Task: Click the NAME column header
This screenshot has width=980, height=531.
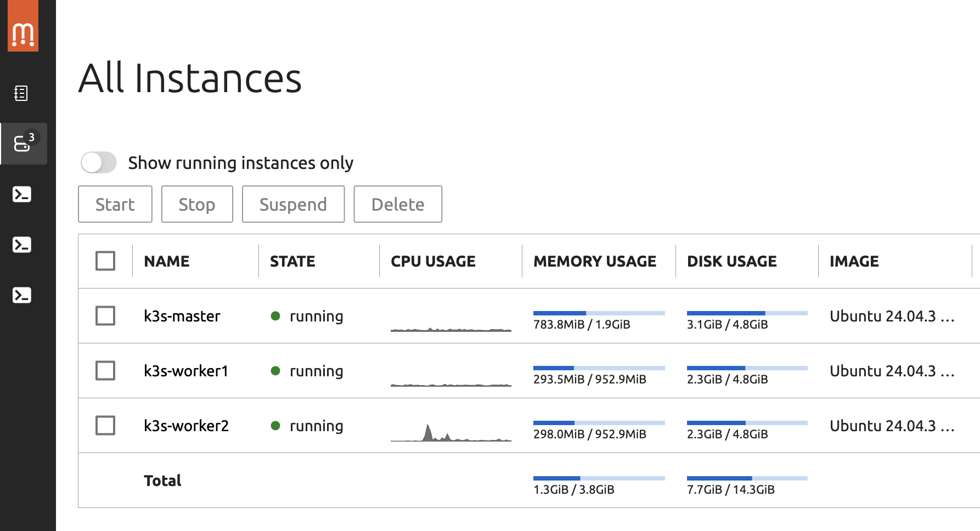Action: point(167,261)
